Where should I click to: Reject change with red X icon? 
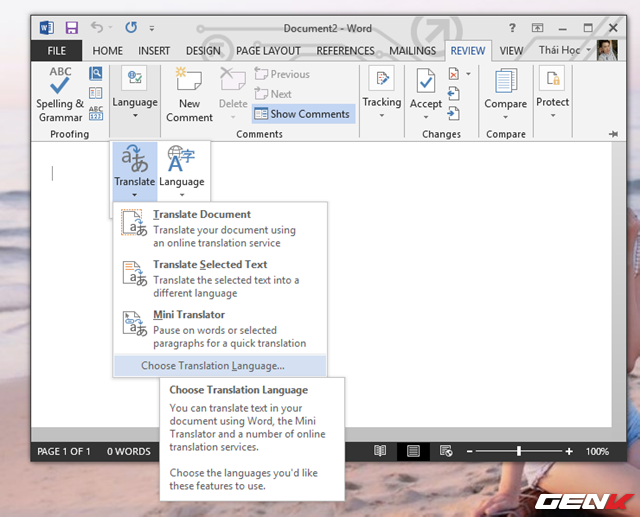point(454,74)
